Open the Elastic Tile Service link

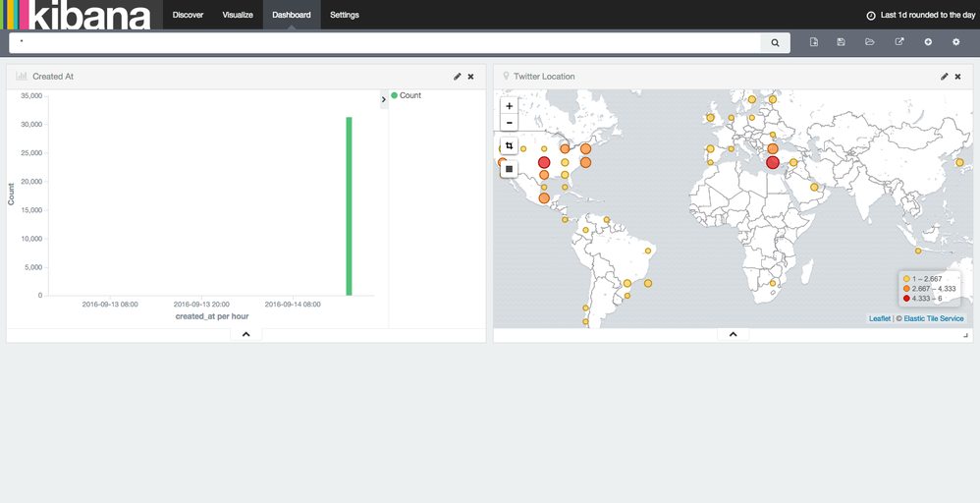click(x=934, y=318)
